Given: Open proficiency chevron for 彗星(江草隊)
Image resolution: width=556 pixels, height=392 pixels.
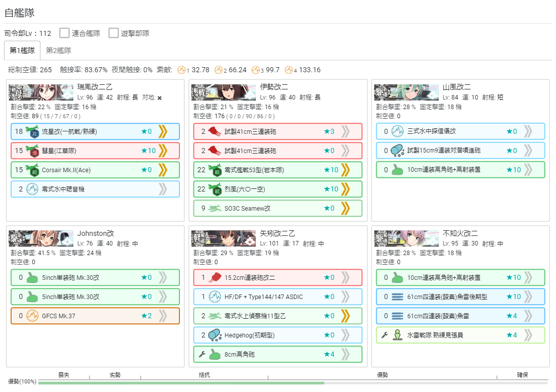Looking at the screenshot, I should (163, 151).
